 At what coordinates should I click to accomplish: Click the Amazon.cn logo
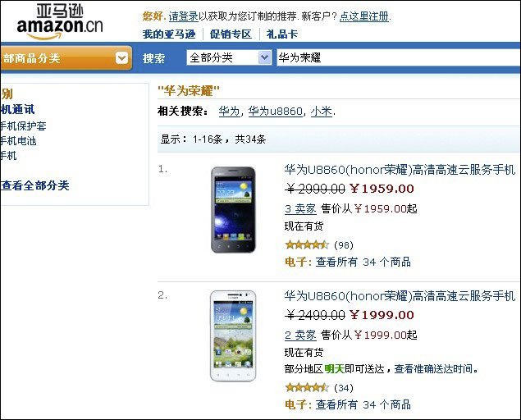(x=60, y=22)
